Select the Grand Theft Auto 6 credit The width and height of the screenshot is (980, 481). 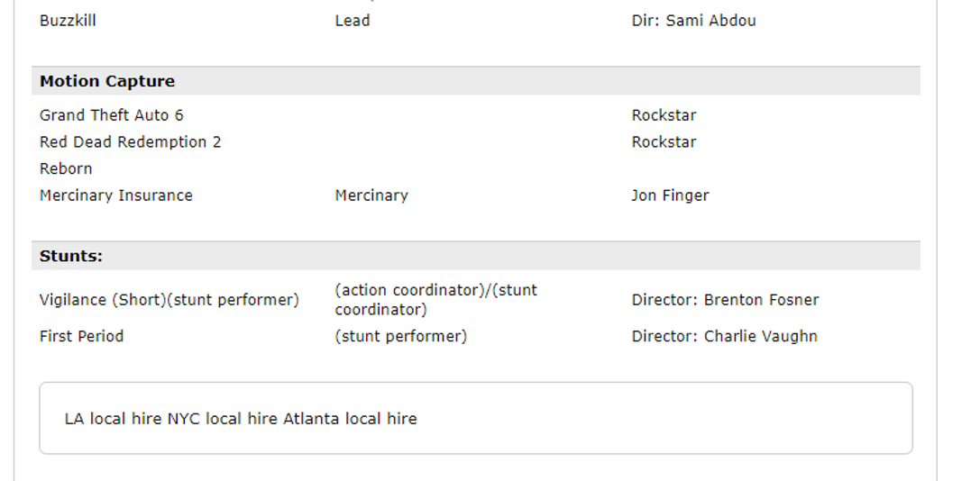[111, 115]
